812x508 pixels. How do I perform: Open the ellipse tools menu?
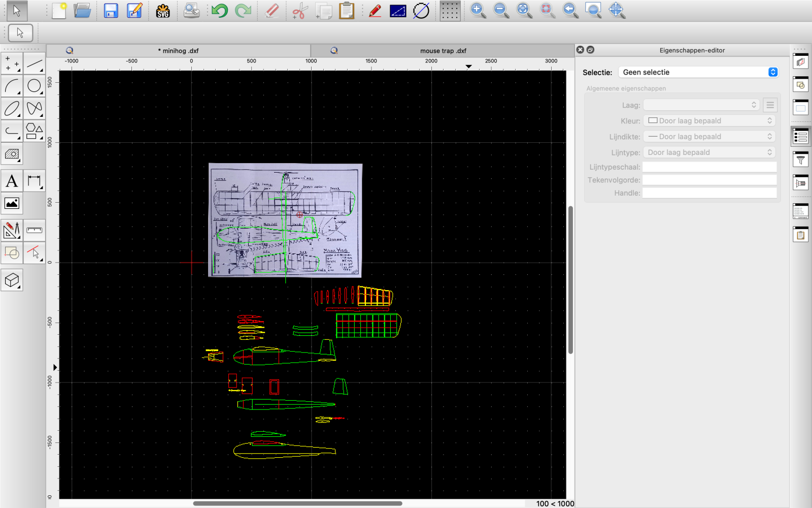click(x=12, y=108)
